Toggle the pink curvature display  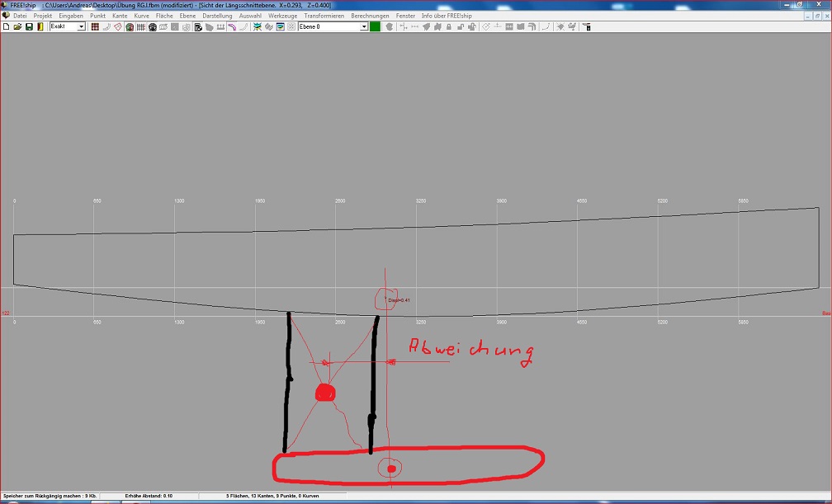(233, 27)
